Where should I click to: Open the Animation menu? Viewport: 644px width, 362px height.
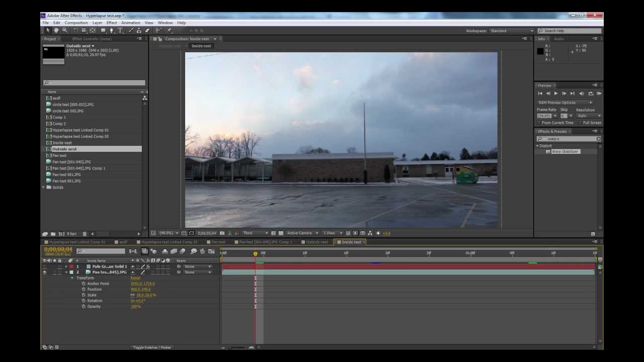pos(130,23)
